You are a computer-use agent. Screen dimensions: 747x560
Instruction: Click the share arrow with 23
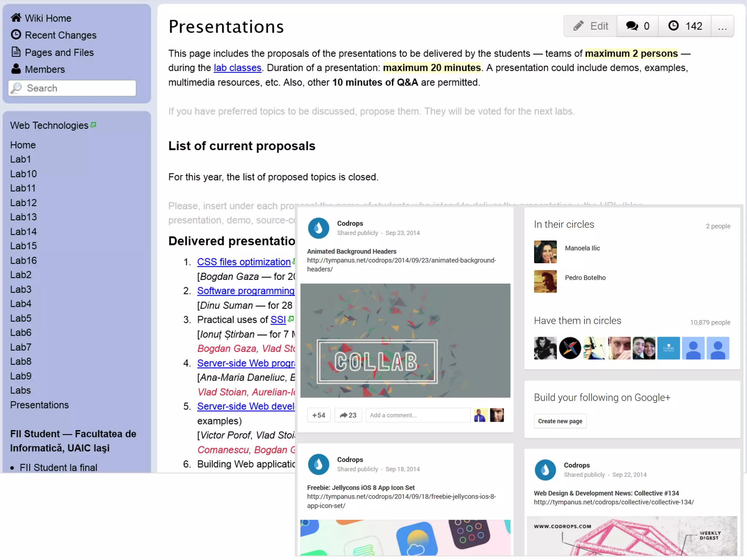tap(348, 415)
